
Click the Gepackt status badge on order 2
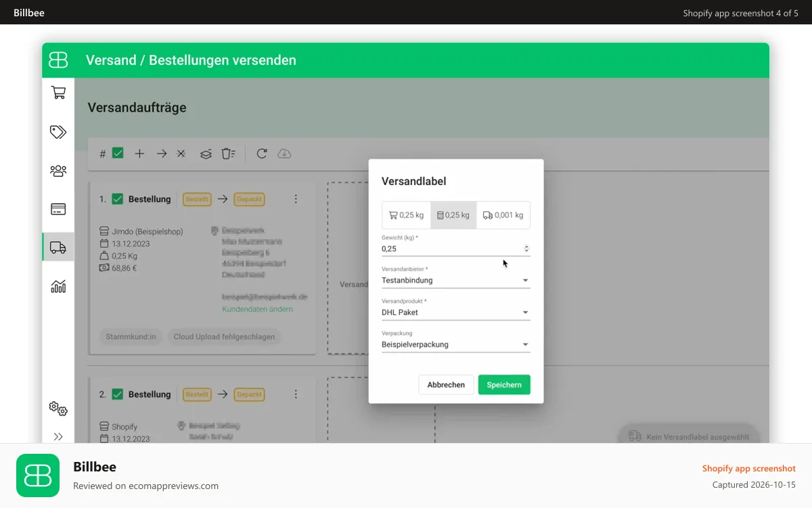pos(249,394)
